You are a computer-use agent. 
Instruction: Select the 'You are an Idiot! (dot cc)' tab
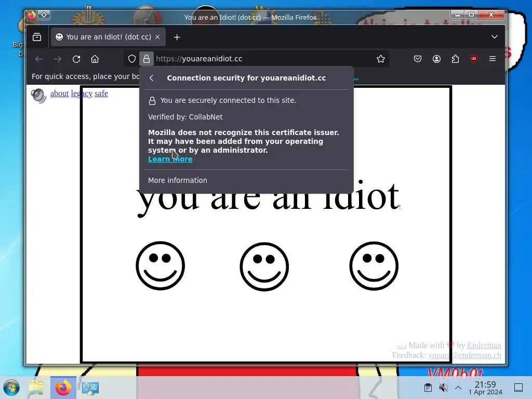tap(108, 37)
